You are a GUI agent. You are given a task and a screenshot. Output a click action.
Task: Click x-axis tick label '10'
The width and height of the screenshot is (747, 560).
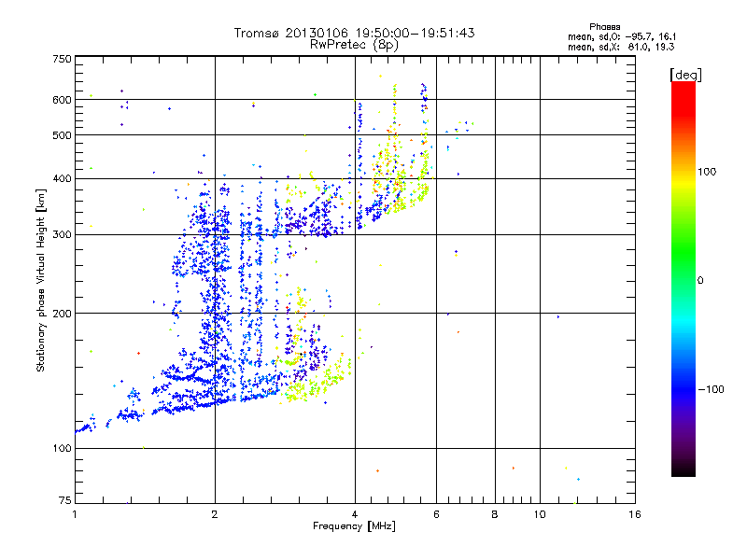tap(540, 514)
